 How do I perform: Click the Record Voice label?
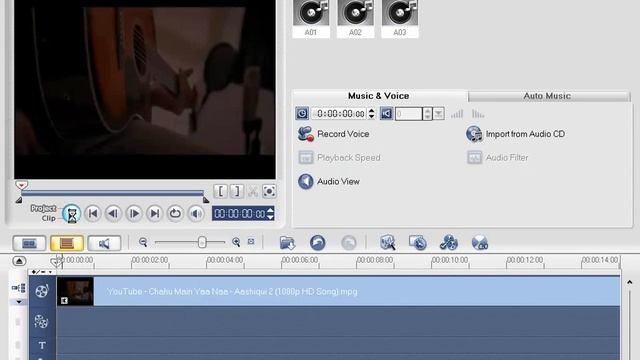tap(343, 134)
